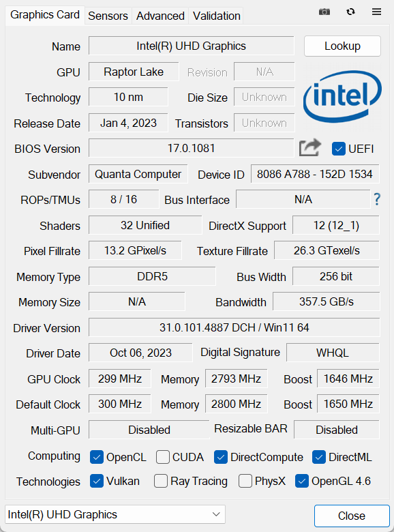
Task: Click the Intel logo image
Action: (x=342, y=97)
